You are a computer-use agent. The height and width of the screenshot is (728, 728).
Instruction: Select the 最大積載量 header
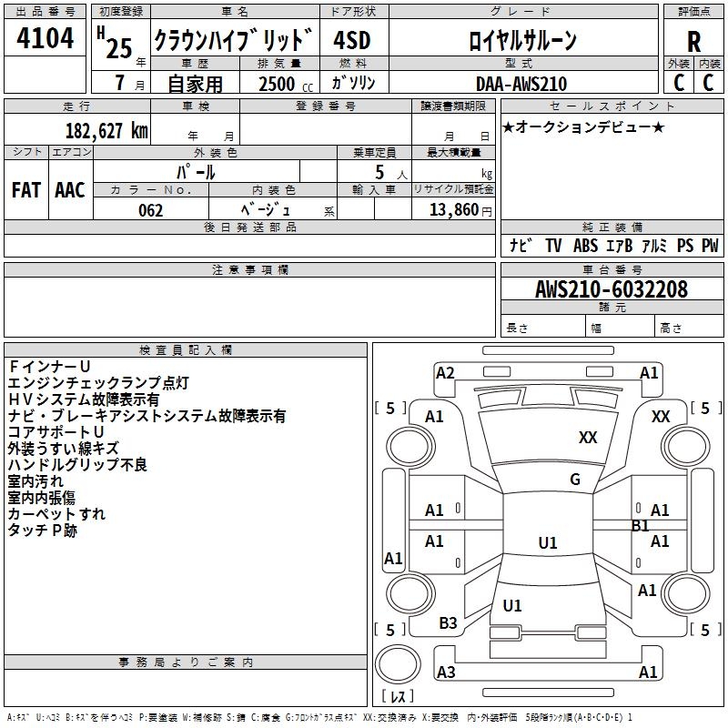(453, 152)
